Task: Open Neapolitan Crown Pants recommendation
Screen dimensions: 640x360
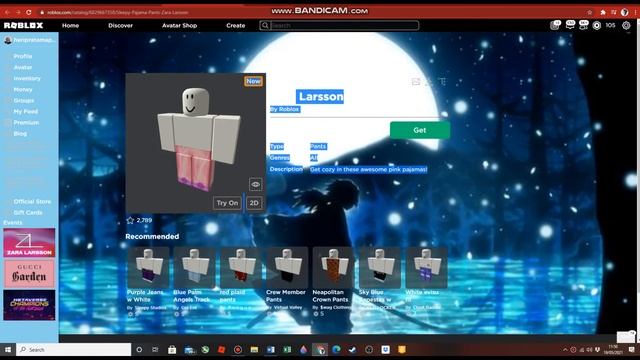Action: (333, 267)
